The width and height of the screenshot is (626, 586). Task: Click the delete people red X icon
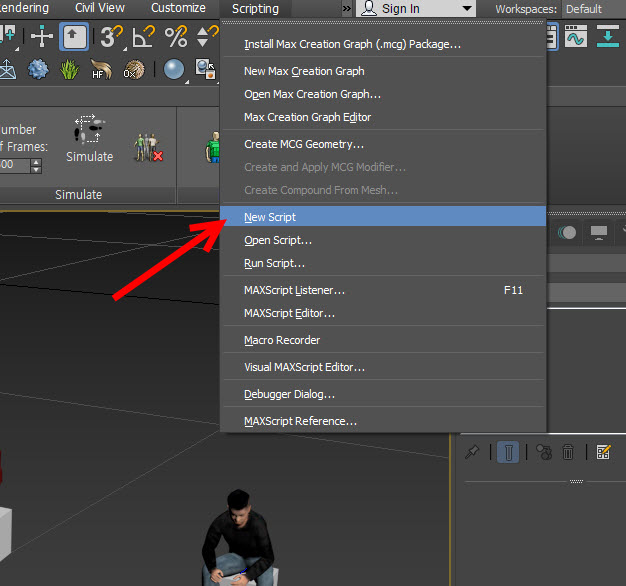pyautogui.click(x=148, y=148)
